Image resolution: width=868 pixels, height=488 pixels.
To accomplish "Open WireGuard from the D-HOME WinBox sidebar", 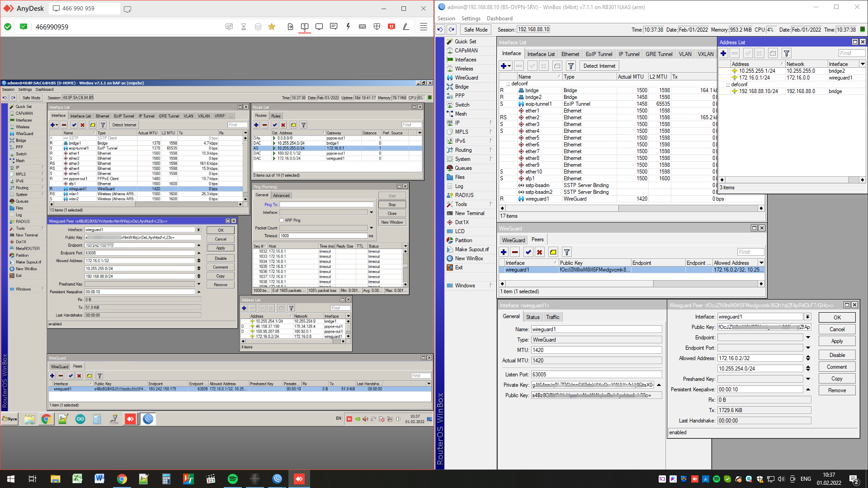I will (x=24, y=134).
